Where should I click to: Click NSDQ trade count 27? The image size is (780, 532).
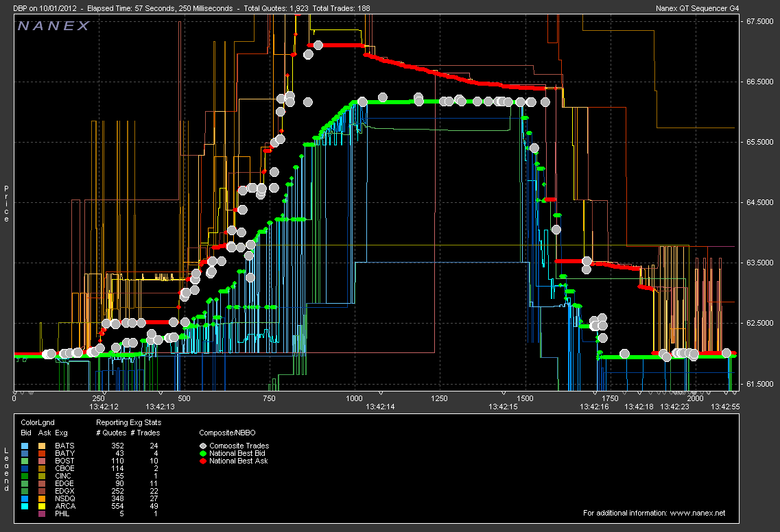click(154, 498)
